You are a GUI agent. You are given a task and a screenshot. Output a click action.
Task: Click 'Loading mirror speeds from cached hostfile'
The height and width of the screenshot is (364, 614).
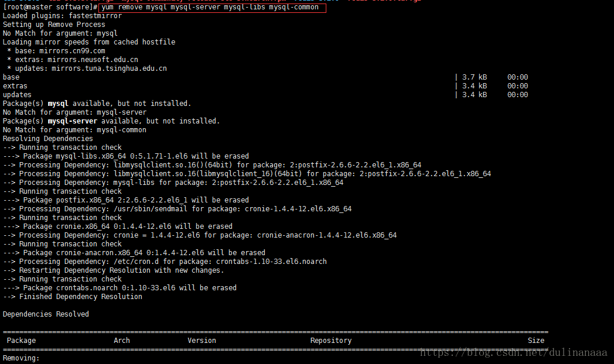coord(89,42)
